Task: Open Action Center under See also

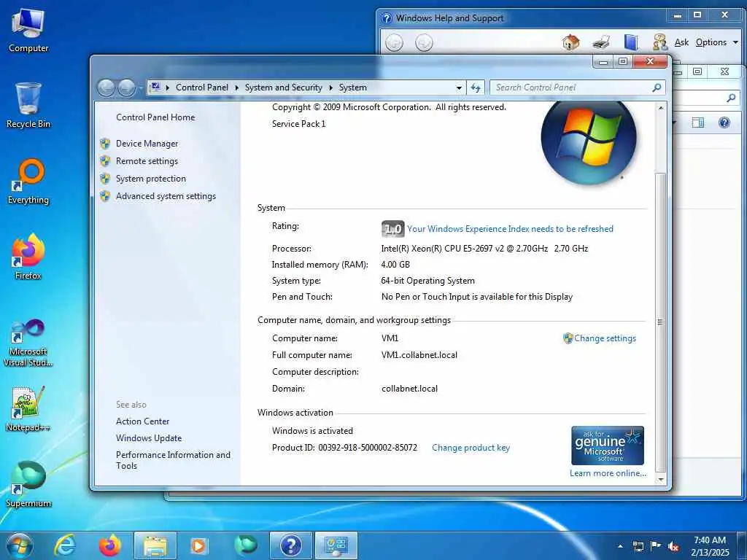Action: coord(142,421)
